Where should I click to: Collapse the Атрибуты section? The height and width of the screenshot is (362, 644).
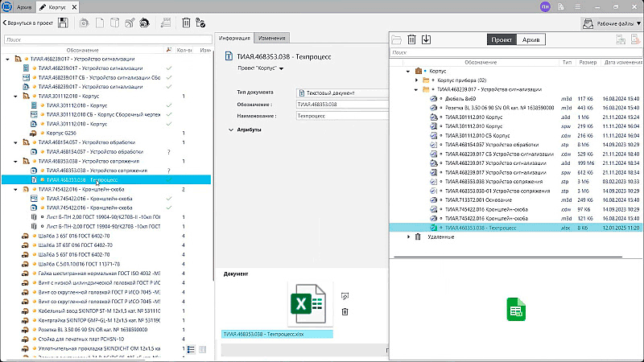coord(231,130)
